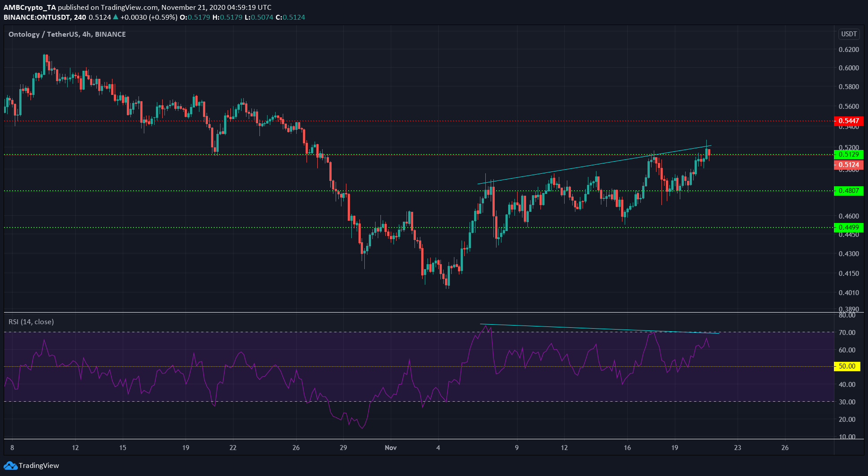
Task: Click the RSI (14, close) indicator title
Action: (31, 322)
